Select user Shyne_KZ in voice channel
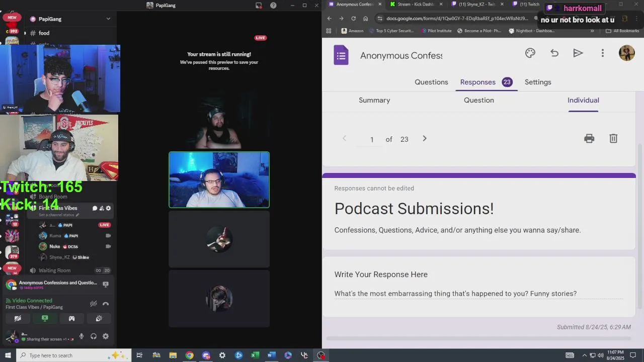Image resolution: width=644 pixels, height=362 pixels. pyautogui.click(x=59, y=257)
